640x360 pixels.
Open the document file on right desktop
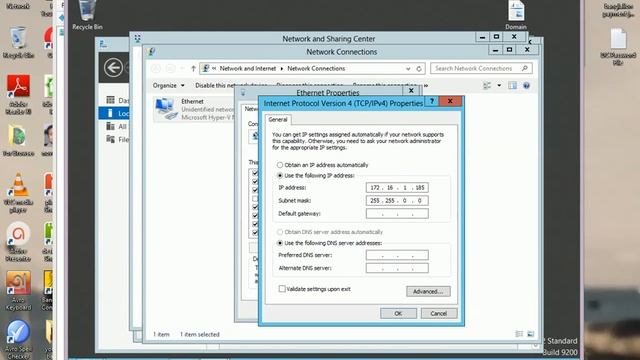click(x=618, y=47)
